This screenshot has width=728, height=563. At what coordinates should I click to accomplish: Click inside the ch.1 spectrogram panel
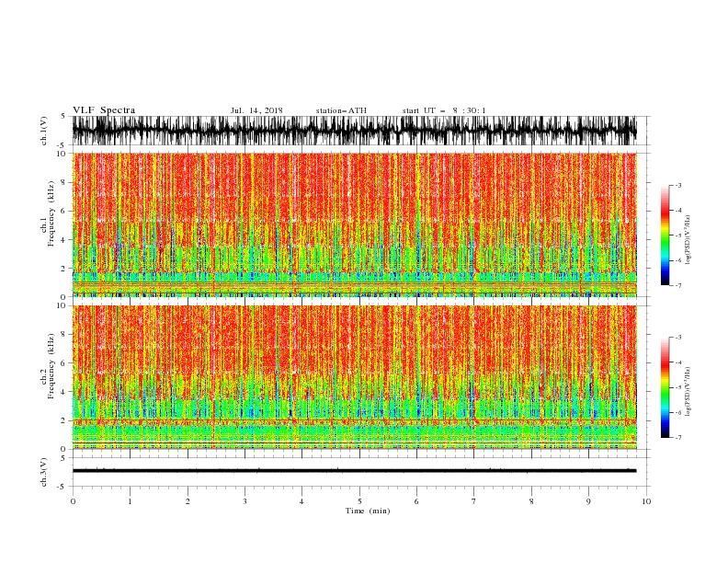[354, 224]
